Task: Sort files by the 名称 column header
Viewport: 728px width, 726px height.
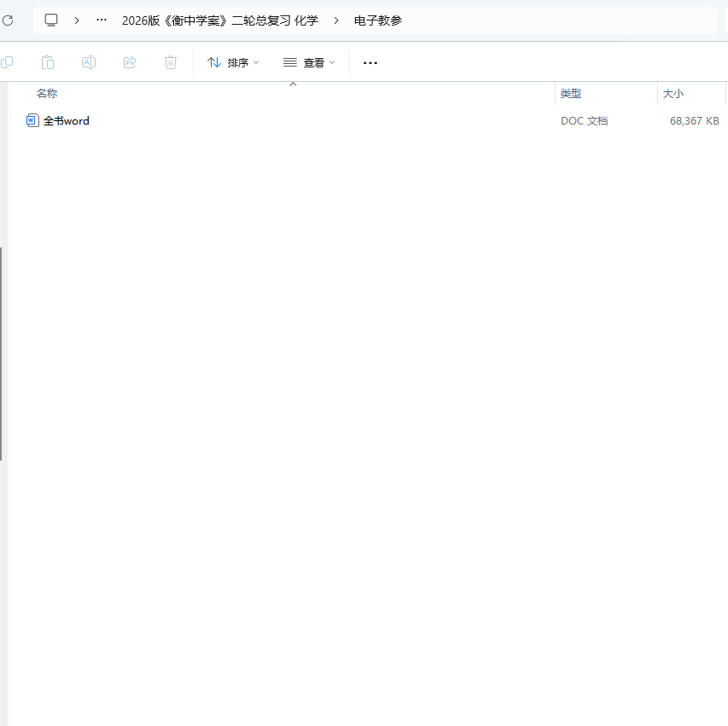Action: click(x=47, y=94)
